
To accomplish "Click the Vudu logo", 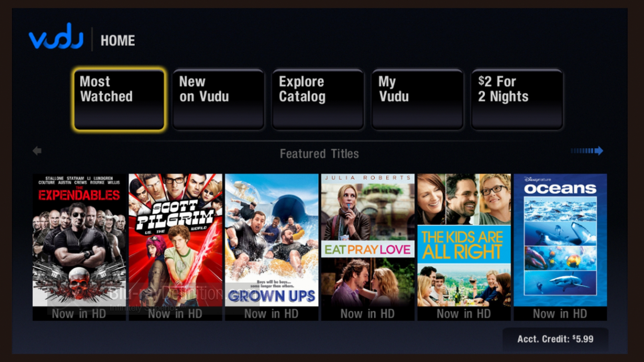I will click(x=56, y=36).
